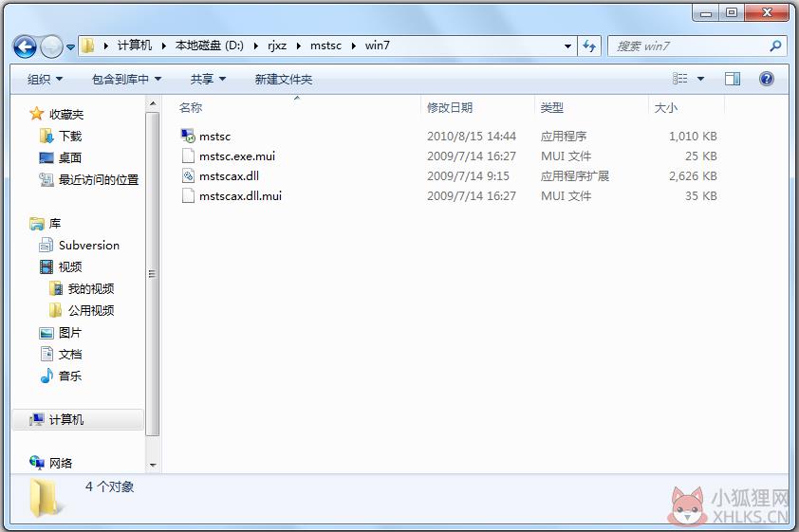Click the navigation pane scroll down arrow
Viewport: 799px width, 532px height.
[x=153, y=466]
